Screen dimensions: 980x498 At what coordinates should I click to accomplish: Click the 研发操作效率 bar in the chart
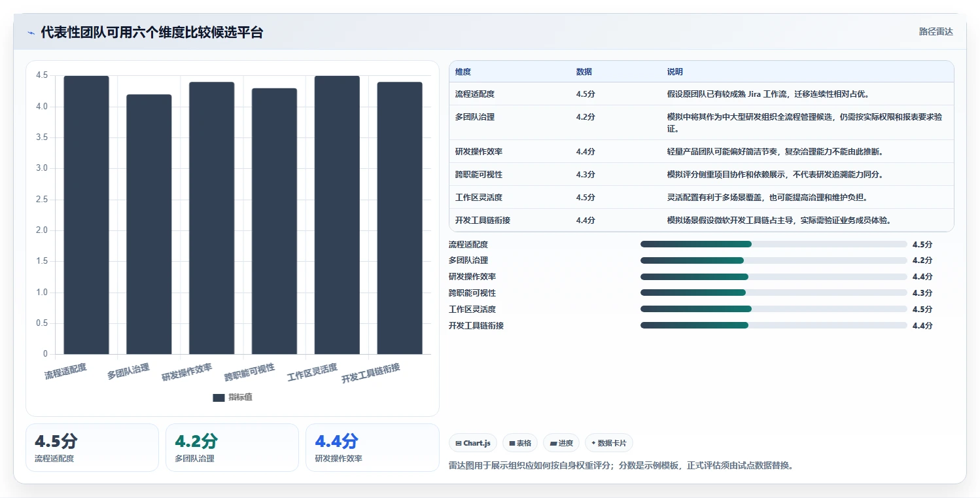click(x=212, y=219)
